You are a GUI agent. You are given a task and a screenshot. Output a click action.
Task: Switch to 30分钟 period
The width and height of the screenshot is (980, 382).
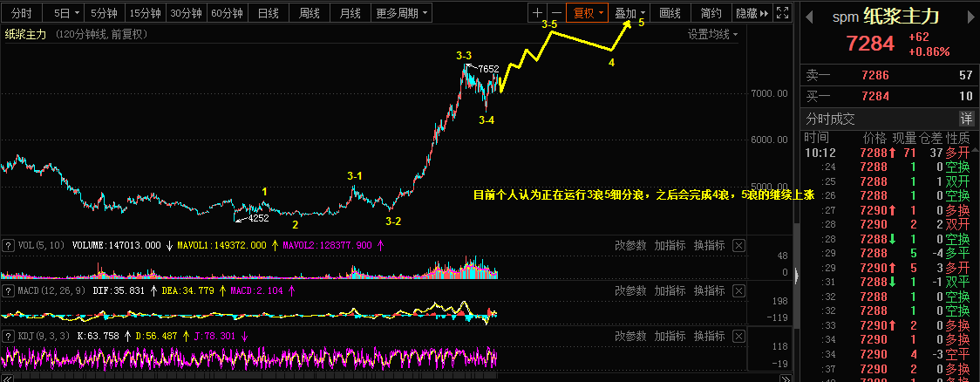pyautogui.click(x=187, y=12)
